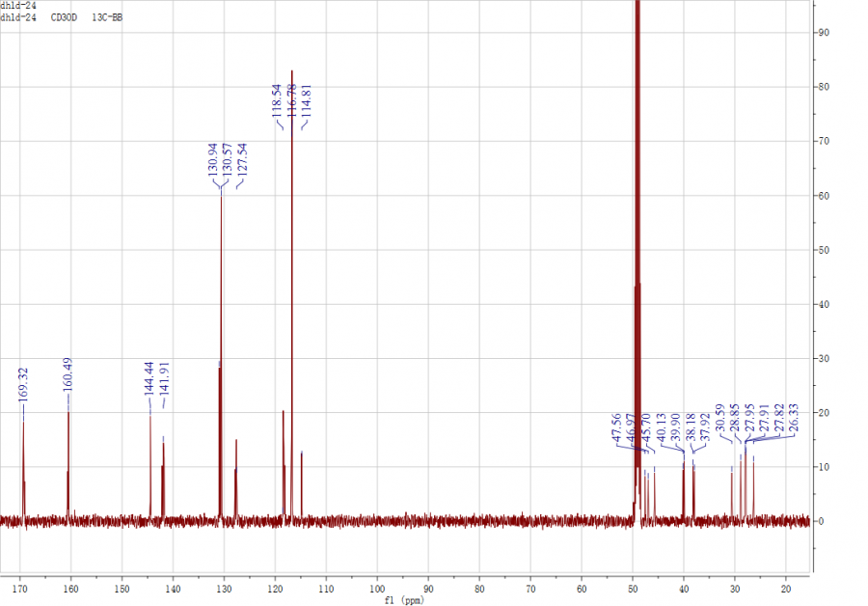Select the 40.13 peak label
868x606 pixels.
[x=661, y=427]
